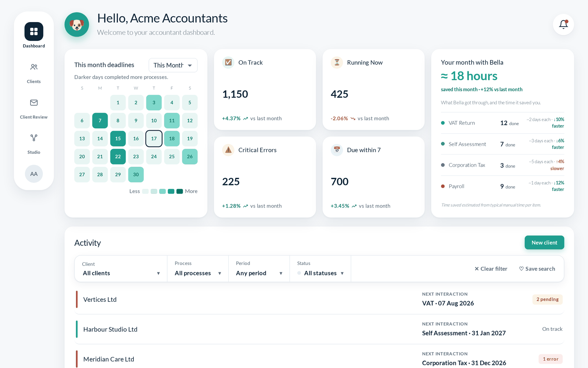Click the Corporation Tax hours row
The image size is (588, 368).
coord(503,165)
